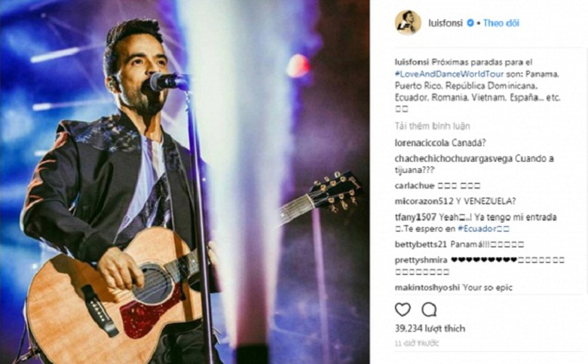Open makintoshyoshi commenter profile
Screen dimensions: 588x364
pos(427,288)
